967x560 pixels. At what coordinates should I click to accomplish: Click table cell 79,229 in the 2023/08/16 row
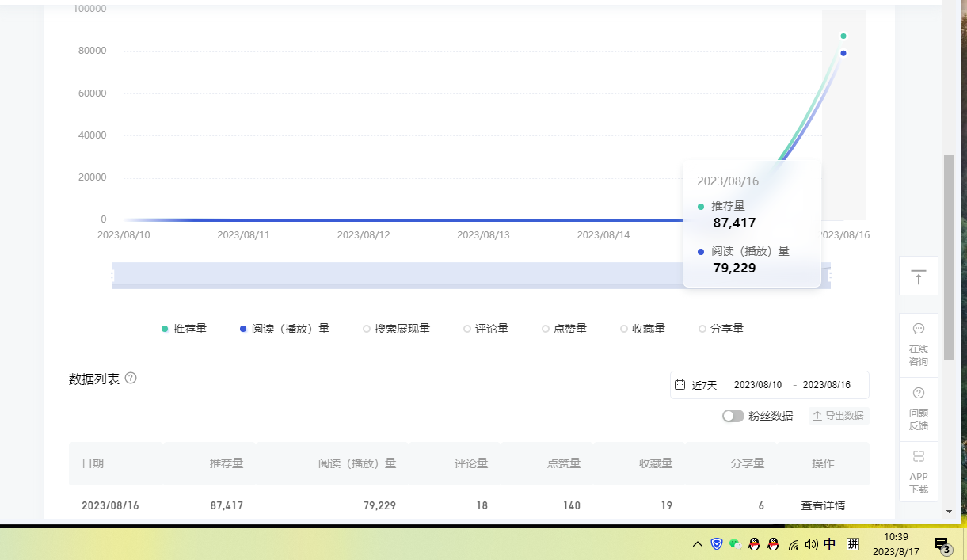(x=379, y=505)
